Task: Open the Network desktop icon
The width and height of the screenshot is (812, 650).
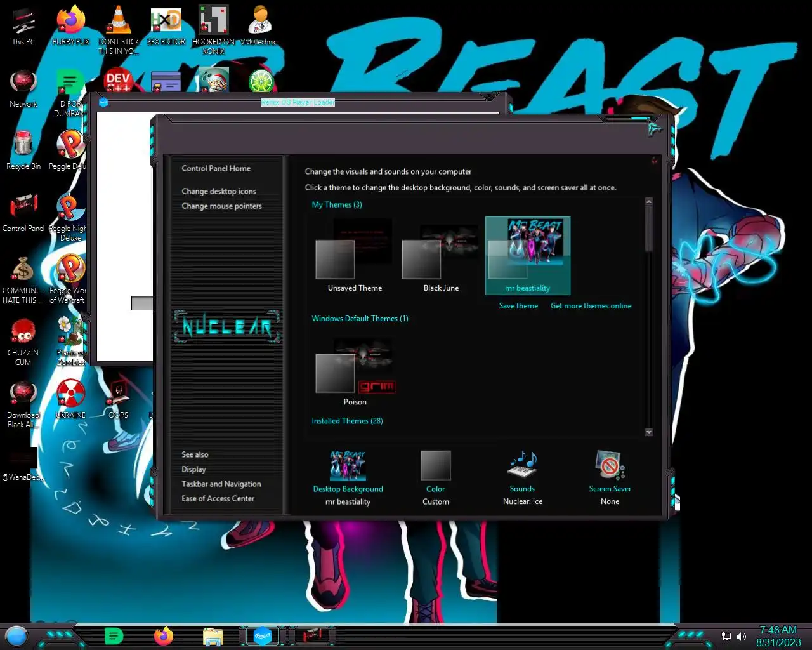Action: pyautogui.click(x=23, y=89)
